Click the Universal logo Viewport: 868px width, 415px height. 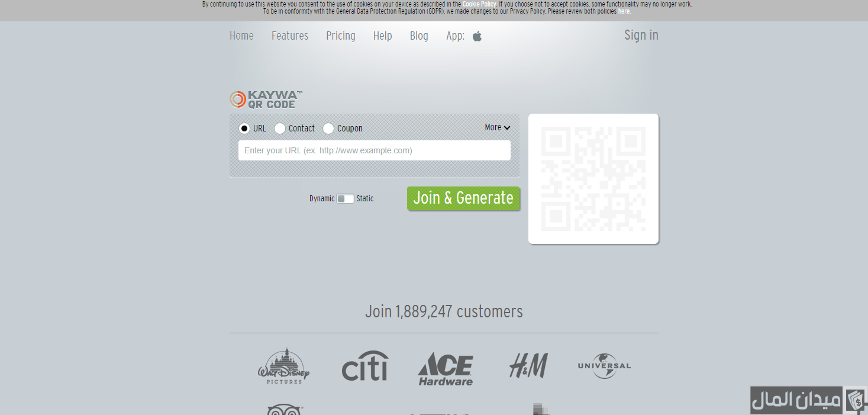click(x=604, y=366)
